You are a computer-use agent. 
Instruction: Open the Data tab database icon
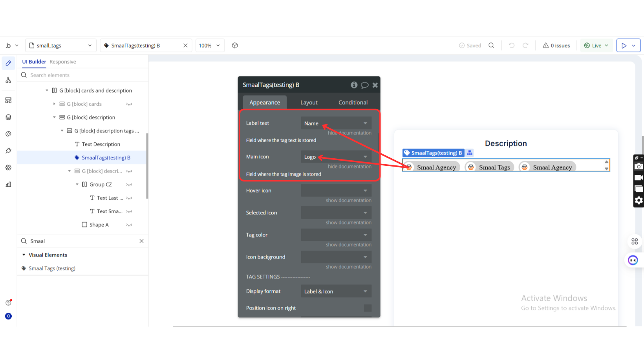tap(8, 117)
